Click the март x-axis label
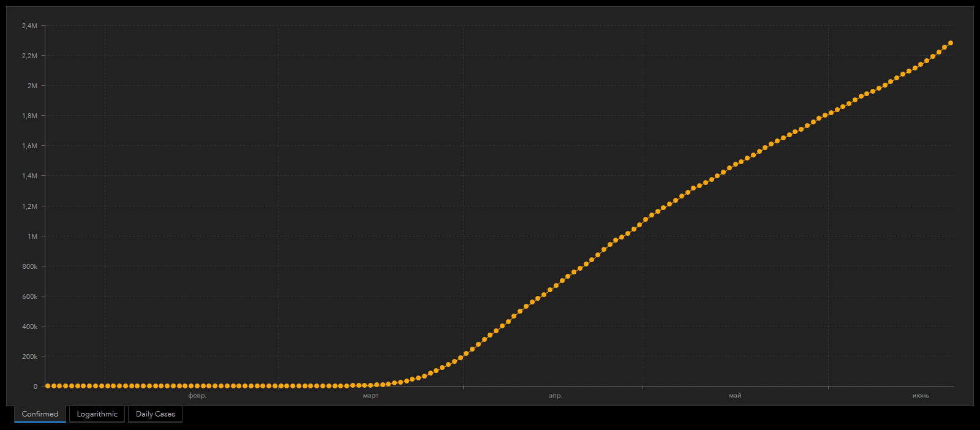The height and width of the screenshot is (430, 980). [371, 396]
